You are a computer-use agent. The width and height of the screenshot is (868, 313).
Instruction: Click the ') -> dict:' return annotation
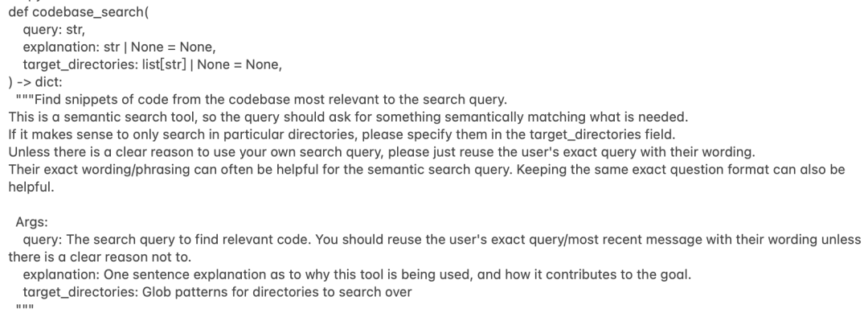pyautogui.click(x=35, y=82)
